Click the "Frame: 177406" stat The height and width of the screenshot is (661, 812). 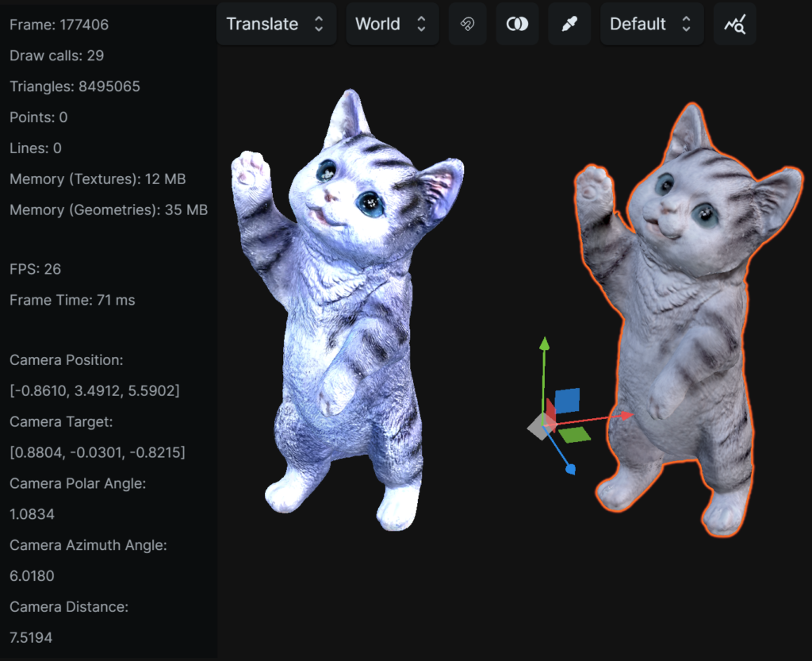[59, 25]
